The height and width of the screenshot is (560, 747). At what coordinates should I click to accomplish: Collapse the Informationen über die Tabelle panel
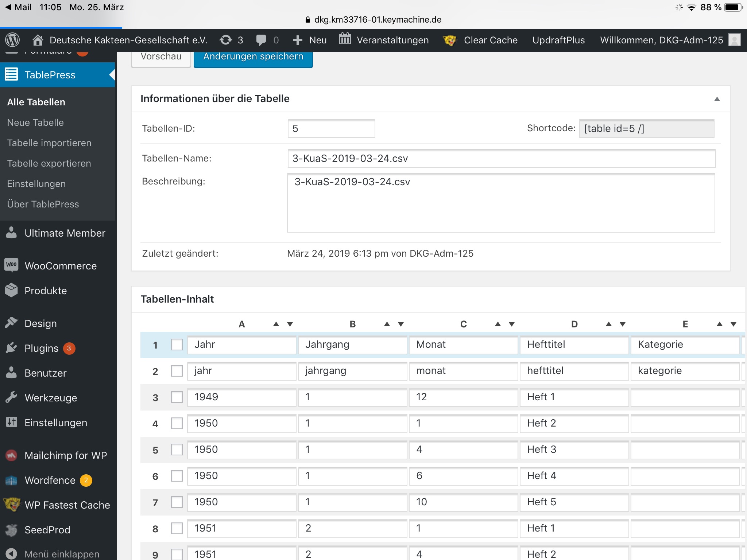(x=717, y=99)
